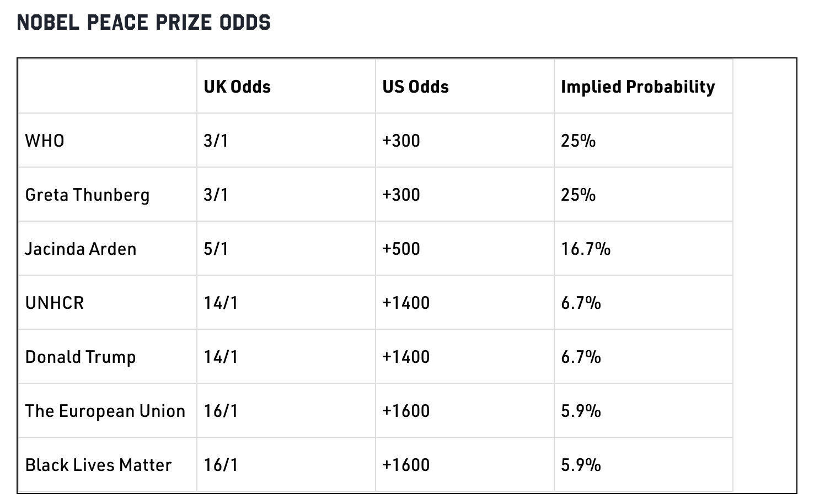Select the +500 US odds cell
This screenshot has height=504, width=814.
click(401, 249)
